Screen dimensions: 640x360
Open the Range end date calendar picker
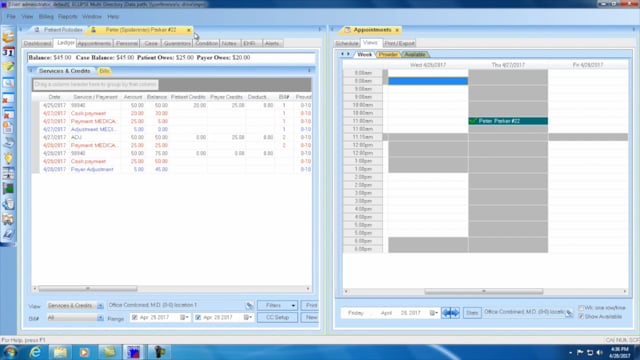click(x=248, y=317)
